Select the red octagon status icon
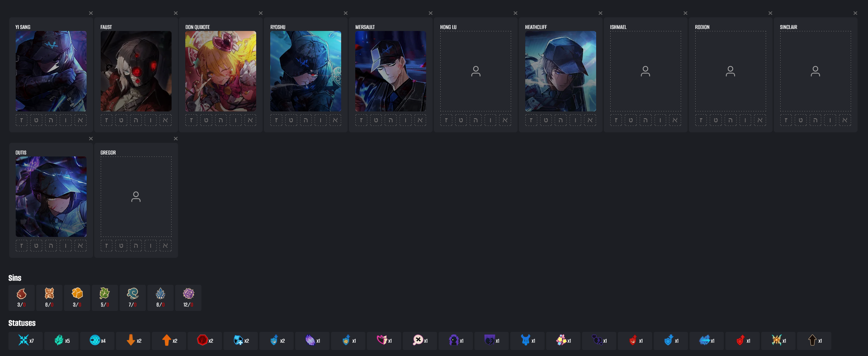This screenshot has width=868, height=356. coord(203,340)
